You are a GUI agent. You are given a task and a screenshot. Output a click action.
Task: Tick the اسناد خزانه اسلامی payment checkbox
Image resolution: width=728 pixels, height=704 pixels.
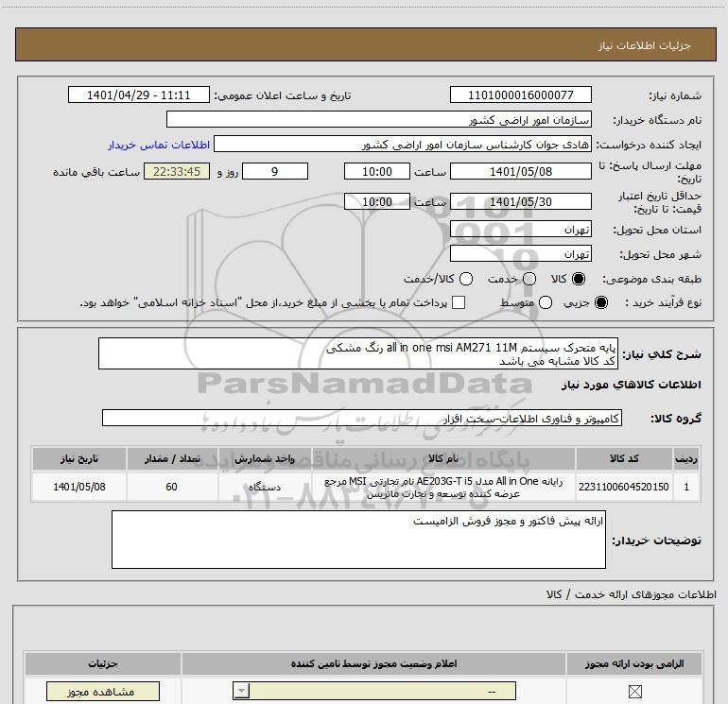coord(459,302)
